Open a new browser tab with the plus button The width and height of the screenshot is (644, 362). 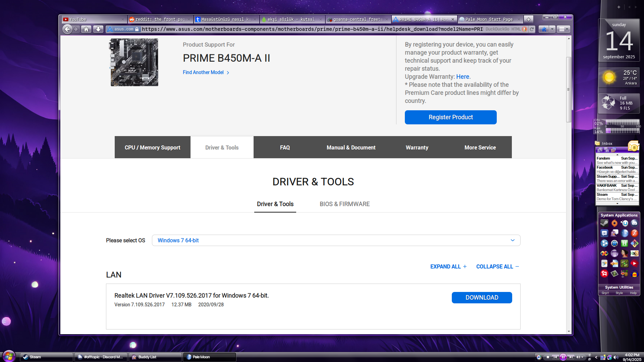click(x=528, y=19)
